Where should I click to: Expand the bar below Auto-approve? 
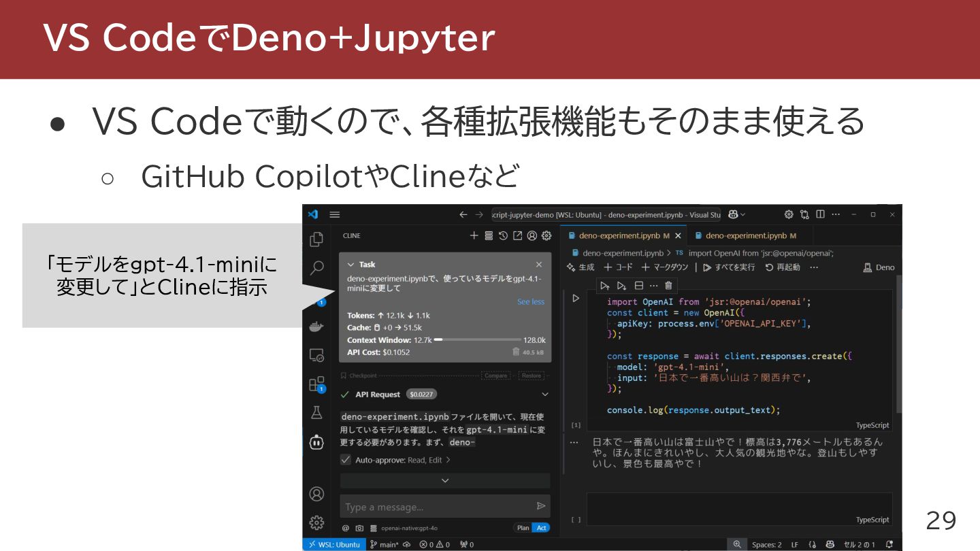click(x=445, y=480)
